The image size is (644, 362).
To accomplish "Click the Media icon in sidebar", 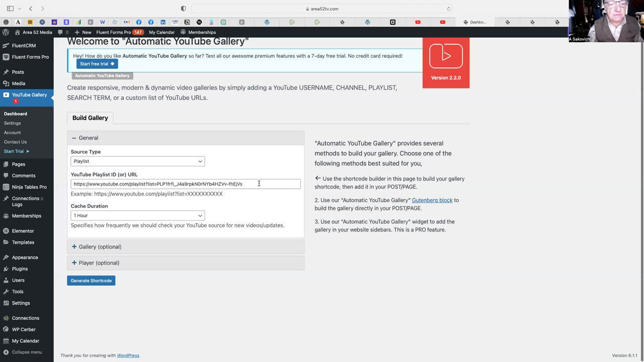I will coord(6,83).
